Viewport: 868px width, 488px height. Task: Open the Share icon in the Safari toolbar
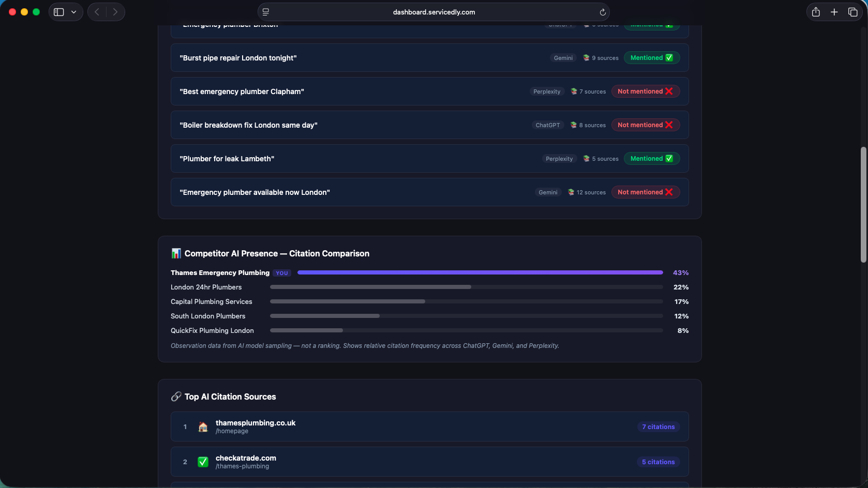pyautogui.click(x=816, y=11)
